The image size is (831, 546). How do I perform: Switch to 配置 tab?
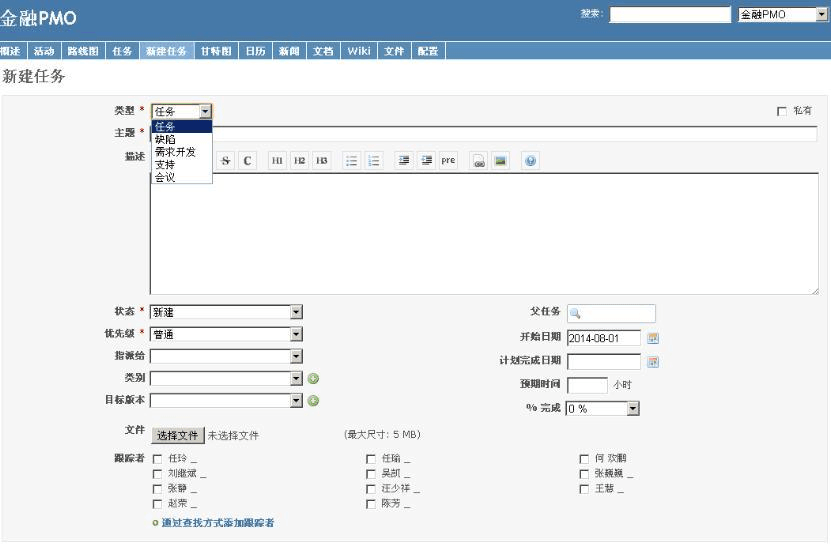click(428, 51)
